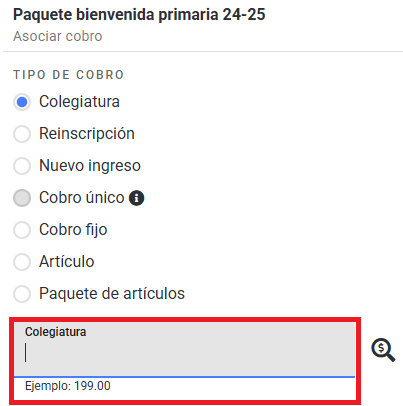
Task: Click the Cobro único label text
Action: pyautogui.click(x=82, y=198)
